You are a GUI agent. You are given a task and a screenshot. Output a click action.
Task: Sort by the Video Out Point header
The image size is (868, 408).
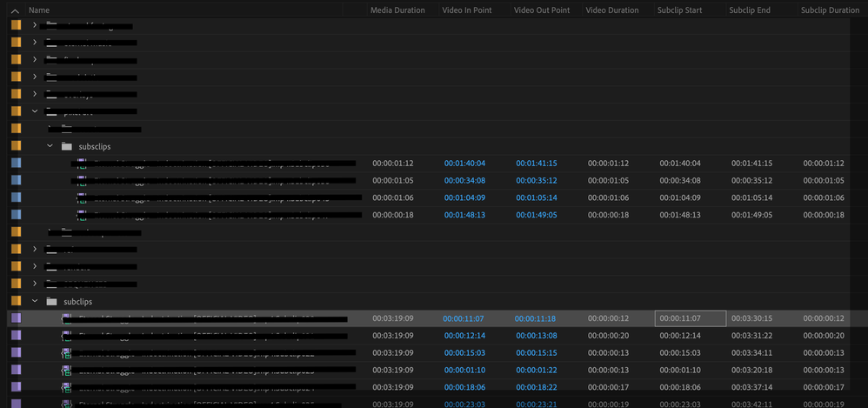pyautogui.click(x=541, y=10)
